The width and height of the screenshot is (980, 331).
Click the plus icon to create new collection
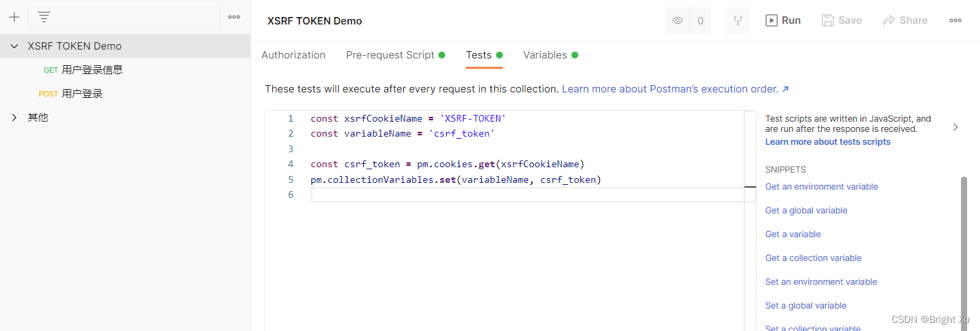14,17
